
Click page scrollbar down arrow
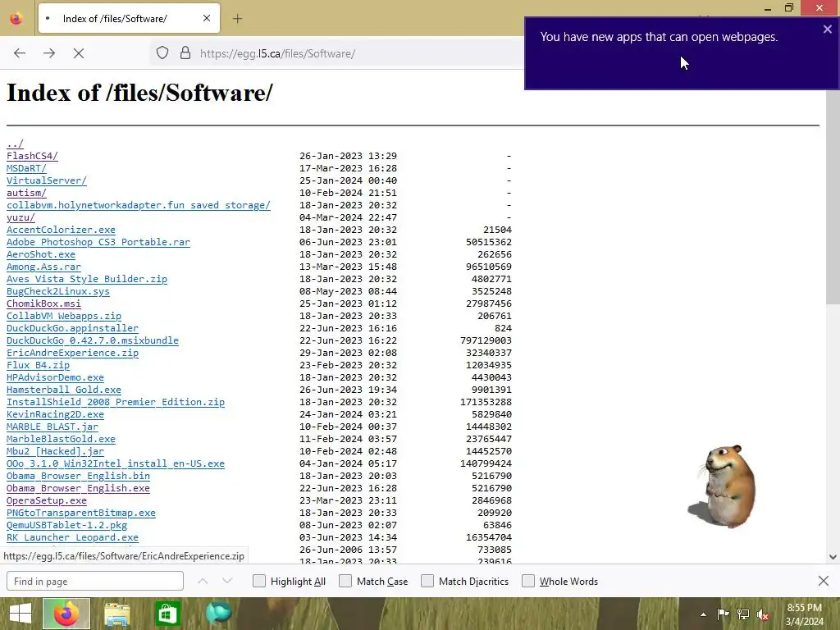pos(833,557)
